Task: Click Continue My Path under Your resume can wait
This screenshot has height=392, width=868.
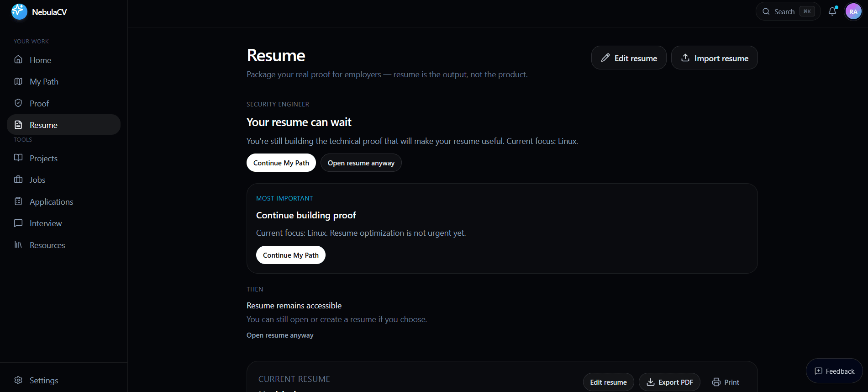Action: coord(281,163)
